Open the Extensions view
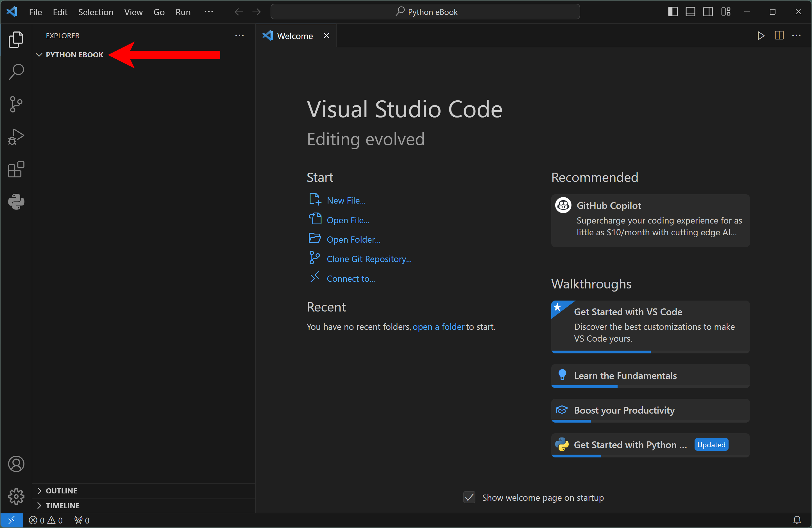 tap(16, 169)
